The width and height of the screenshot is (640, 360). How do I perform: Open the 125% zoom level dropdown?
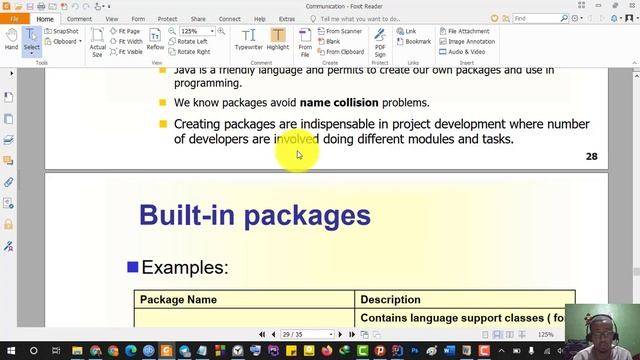212,31
